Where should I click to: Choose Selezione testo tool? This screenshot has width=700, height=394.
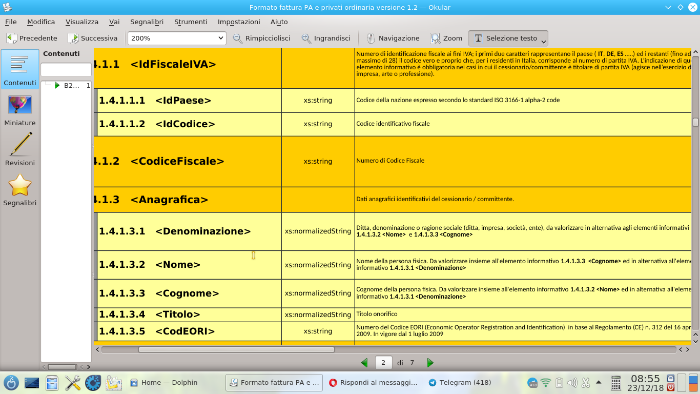[505, 38]
